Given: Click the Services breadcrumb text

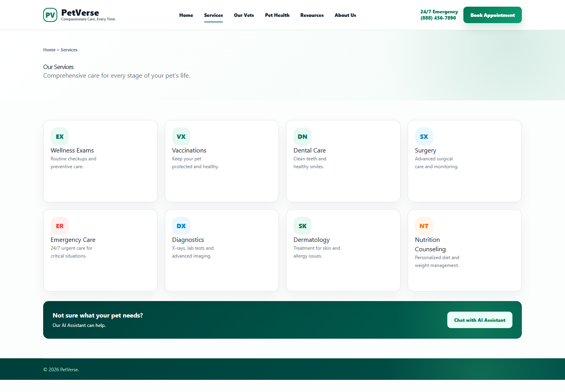Looking at the screenshot, I should [x=69, y=50].
